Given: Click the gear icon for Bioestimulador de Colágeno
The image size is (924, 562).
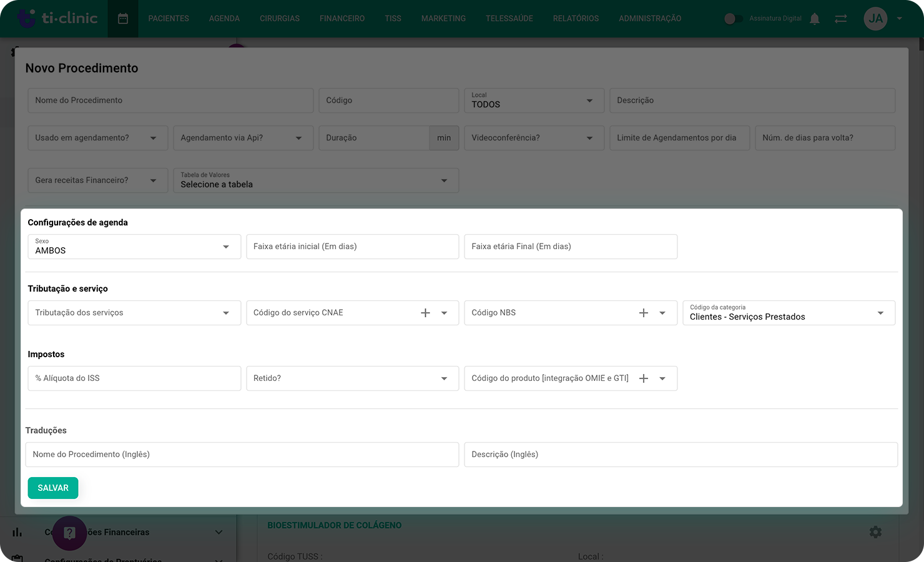Looking at the screenshot, I should [875, 532].
